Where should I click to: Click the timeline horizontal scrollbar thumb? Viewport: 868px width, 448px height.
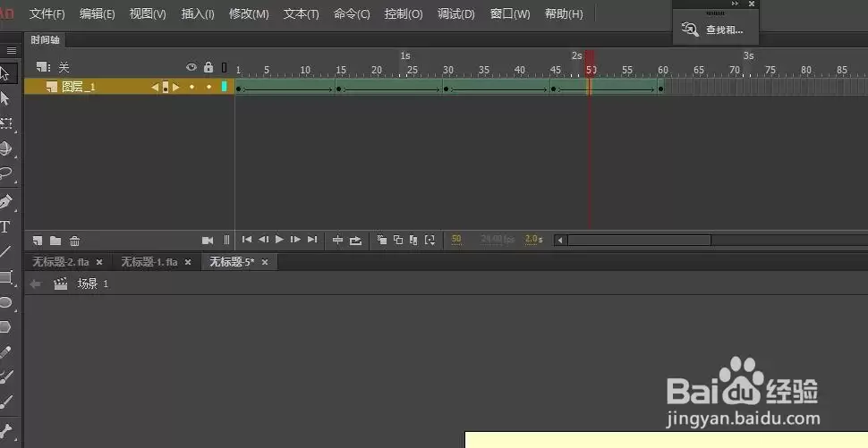640,240
